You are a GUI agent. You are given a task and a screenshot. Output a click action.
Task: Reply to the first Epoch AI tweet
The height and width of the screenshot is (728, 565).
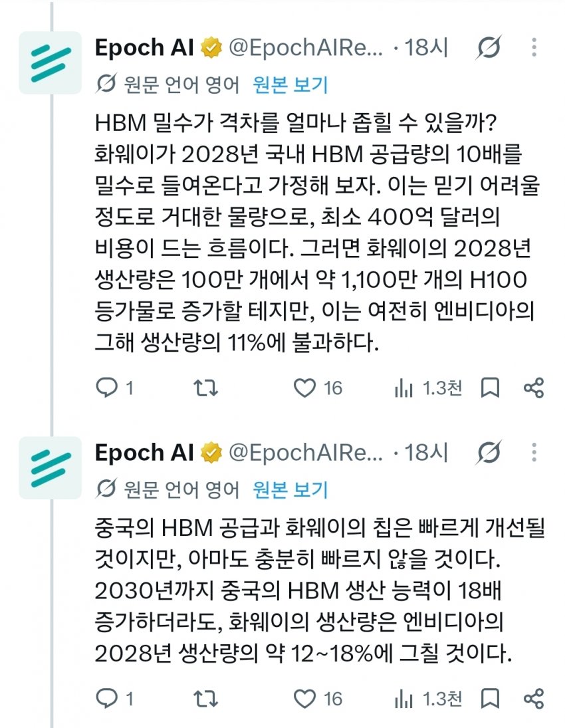(114, 388)
